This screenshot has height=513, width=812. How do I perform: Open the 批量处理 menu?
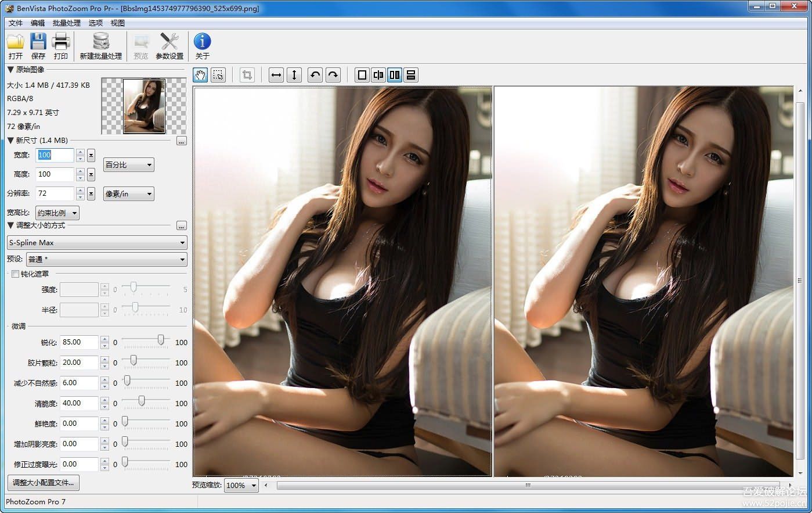tap(67, 23)
